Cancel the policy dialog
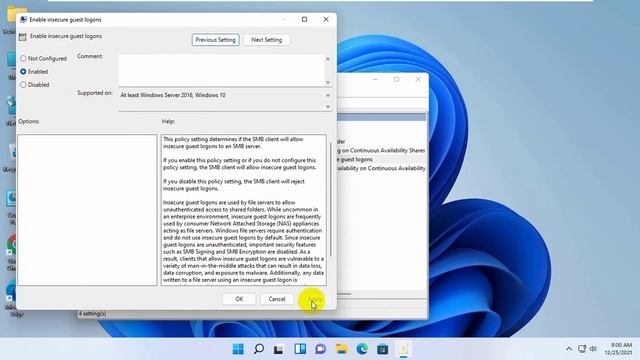 277,299
